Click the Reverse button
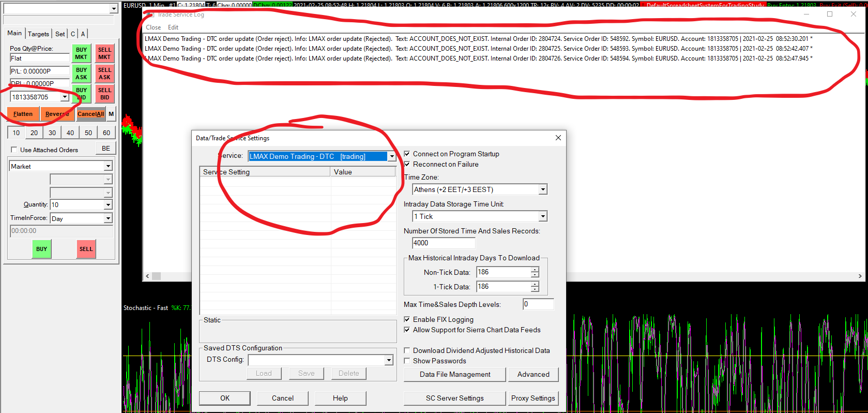 pyautogui.click(x=57, y=114)
